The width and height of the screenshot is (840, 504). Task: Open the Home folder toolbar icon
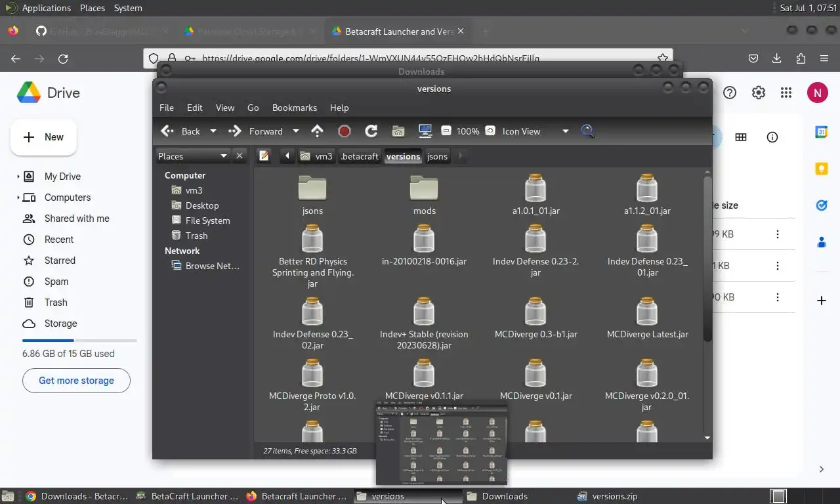click(398, 131)
